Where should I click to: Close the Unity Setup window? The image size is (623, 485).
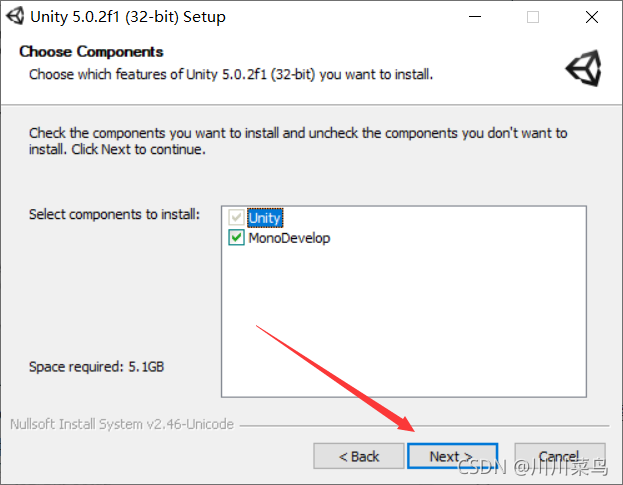click(x=592, y=17)
